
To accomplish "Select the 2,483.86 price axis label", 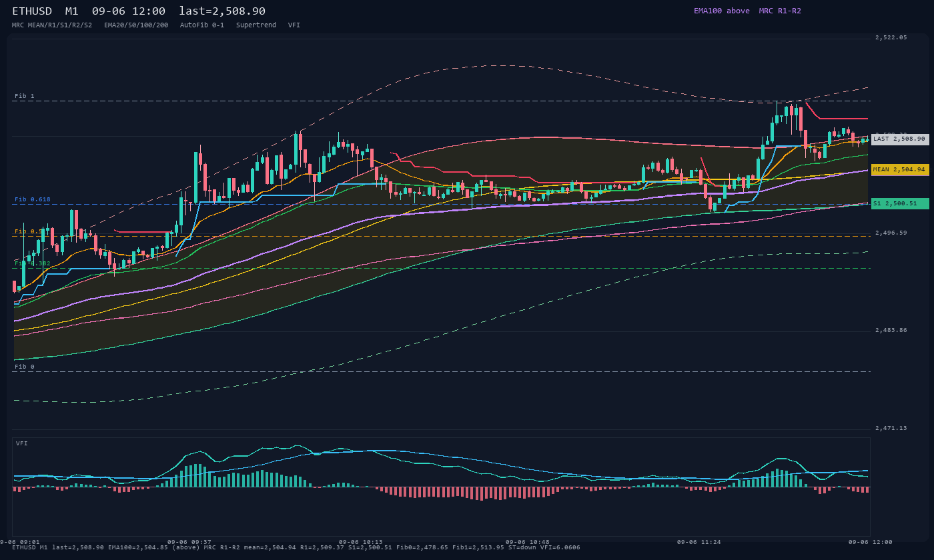I will (x=891, y=330).
